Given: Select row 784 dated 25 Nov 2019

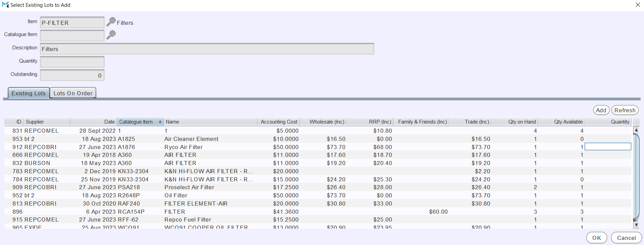Looking at the screenshot, I should [318, 179].
